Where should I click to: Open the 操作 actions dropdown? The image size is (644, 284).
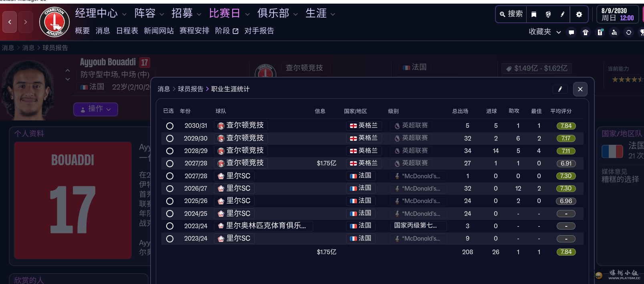[x=96, y=109]
